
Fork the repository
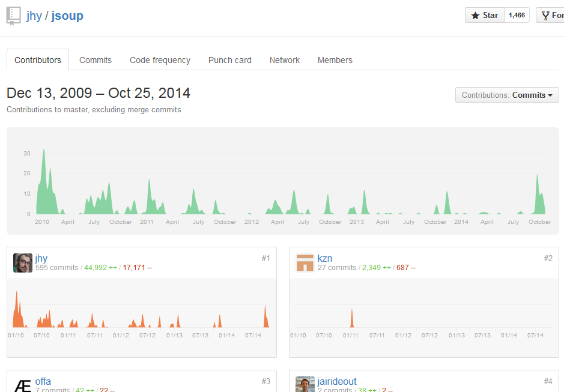[x=550, y=15]
